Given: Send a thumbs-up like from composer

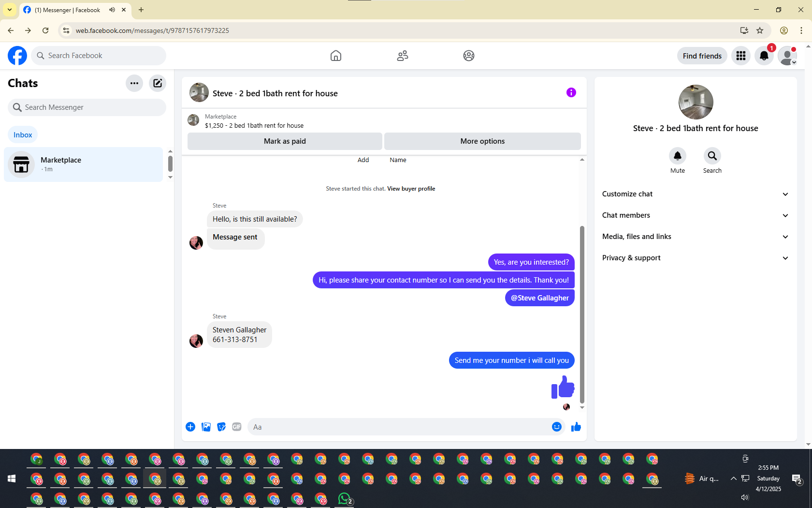Looking at the screenshot, I should tap(576, 427).
